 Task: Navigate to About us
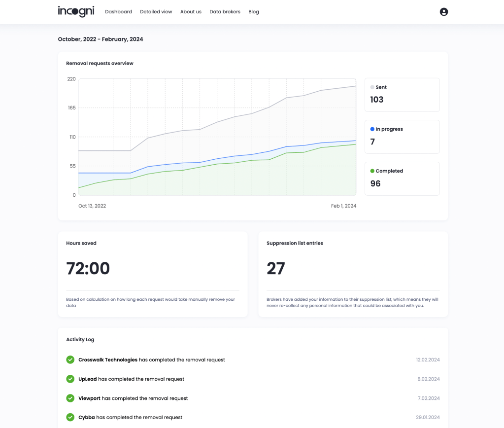click(x=191, y=12)
